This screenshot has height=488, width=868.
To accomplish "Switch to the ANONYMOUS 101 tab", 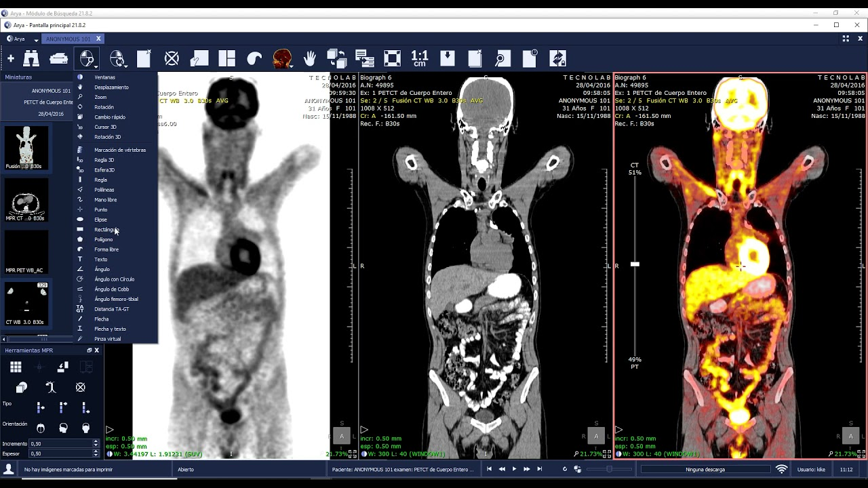I will [x=68, y=39].
